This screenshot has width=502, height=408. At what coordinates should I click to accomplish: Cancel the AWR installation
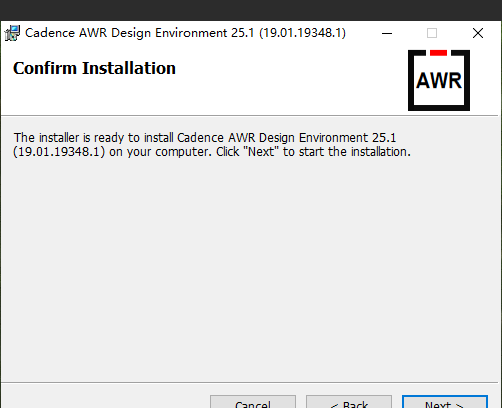coord(253,402)
